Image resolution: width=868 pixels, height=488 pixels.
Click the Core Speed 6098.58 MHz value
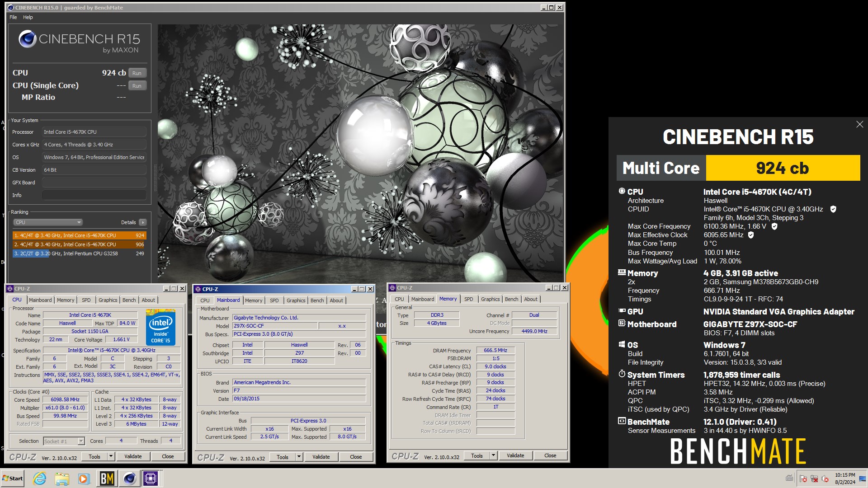click(66, 400)
